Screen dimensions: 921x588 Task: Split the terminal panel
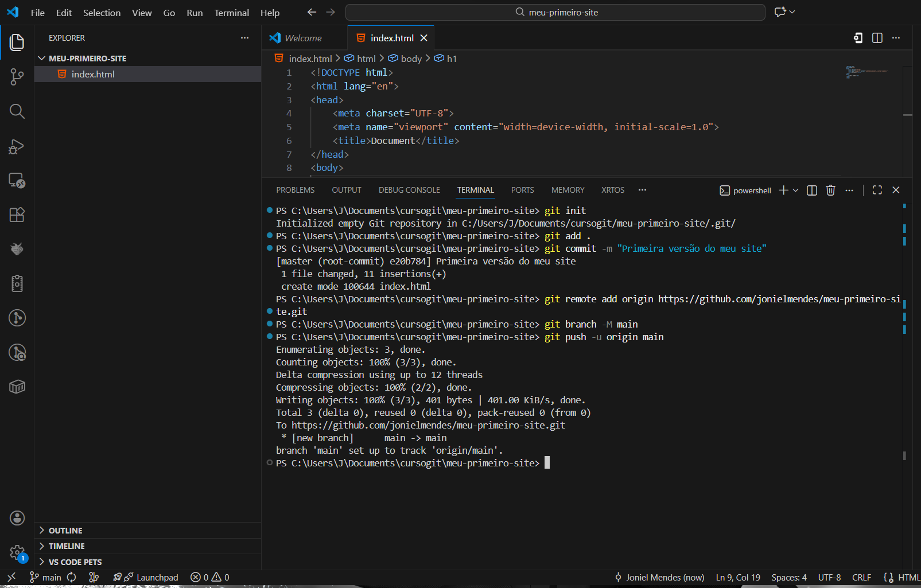tap(811, 190)
